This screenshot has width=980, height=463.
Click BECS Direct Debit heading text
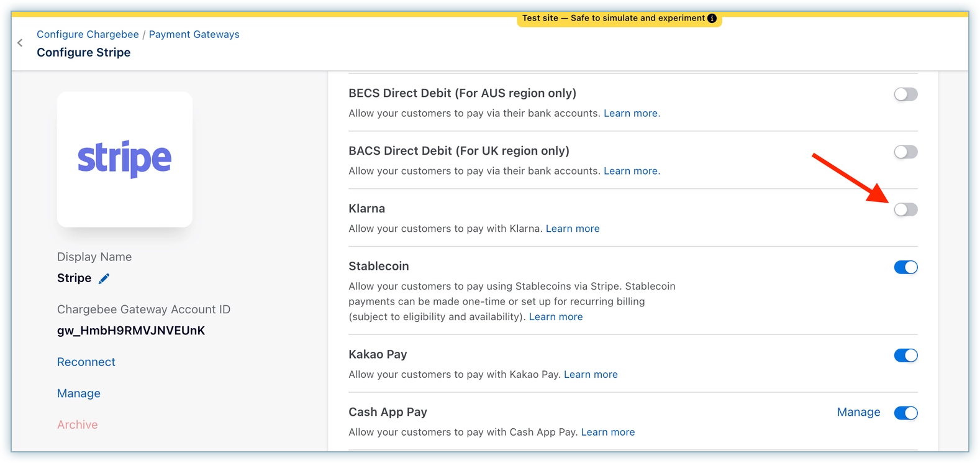coord(463,93)
